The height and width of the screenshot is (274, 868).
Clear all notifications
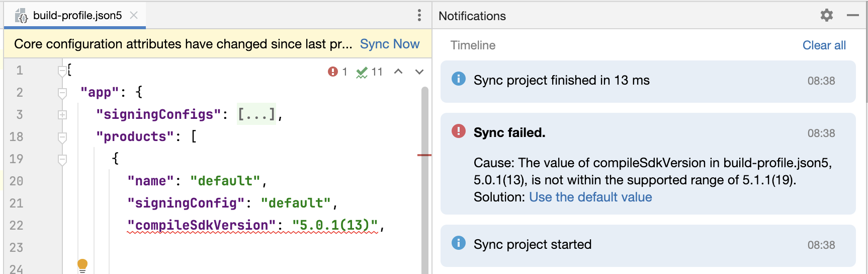pyautogui.click(x=824, y=45)
